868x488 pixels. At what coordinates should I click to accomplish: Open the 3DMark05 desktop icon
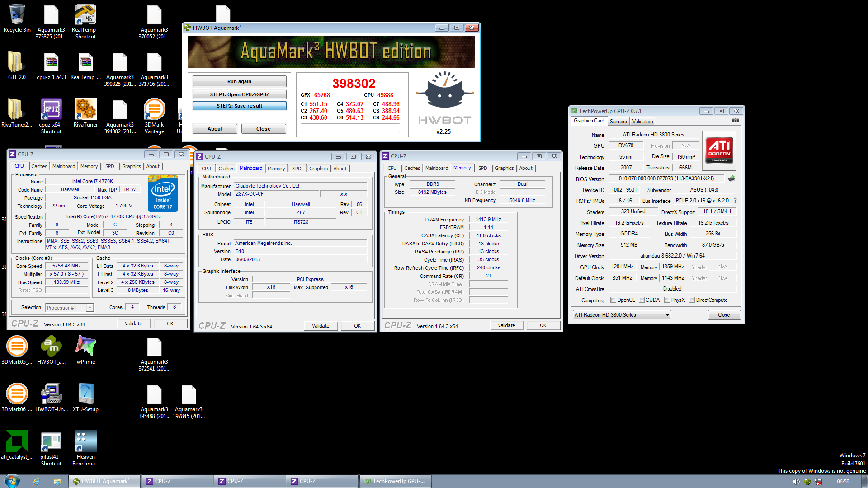[17, 350]
